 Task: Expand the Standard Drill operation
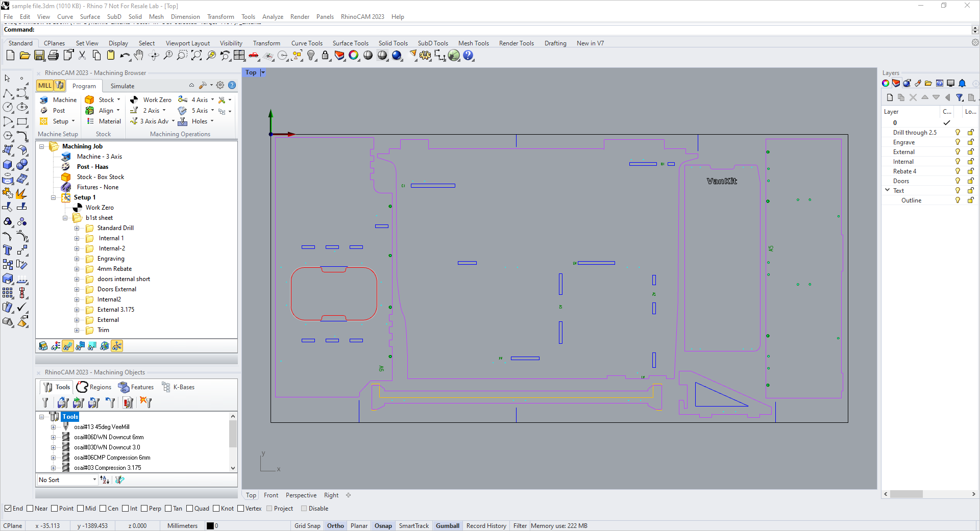(77, 228)
